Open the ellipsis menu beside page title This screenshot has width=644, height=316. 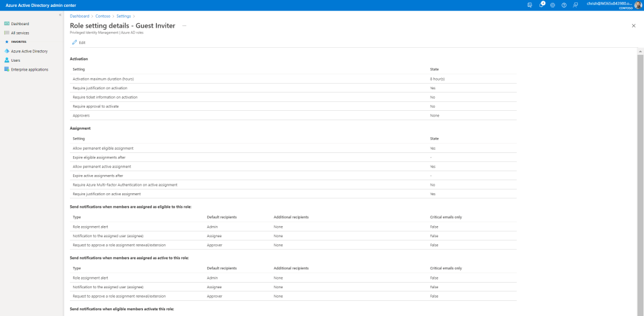click(x=184, y=26)
